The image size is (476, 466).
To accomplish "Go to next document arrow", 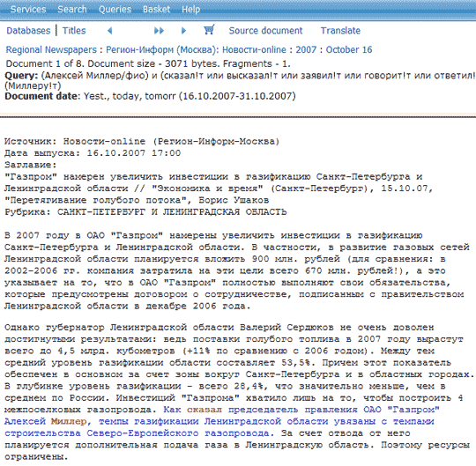I will [x=183, y=31].
